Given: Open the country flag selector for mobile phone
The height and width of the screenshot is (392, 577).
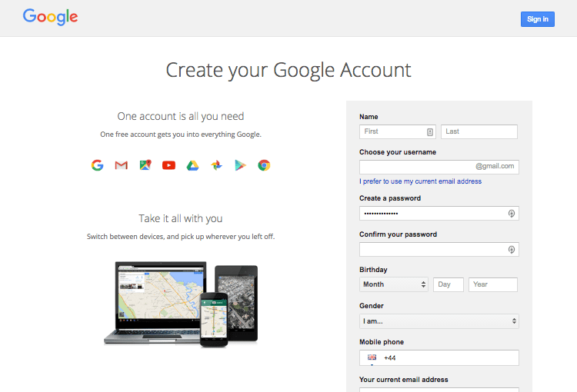Looking at the screenshot, I should 372,358.
